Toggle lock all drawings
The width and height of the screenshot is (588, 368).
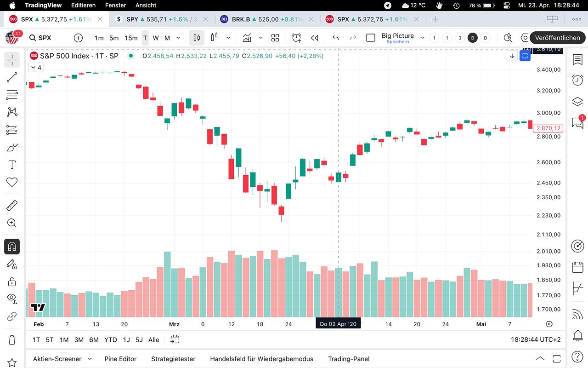click(12, 282)
